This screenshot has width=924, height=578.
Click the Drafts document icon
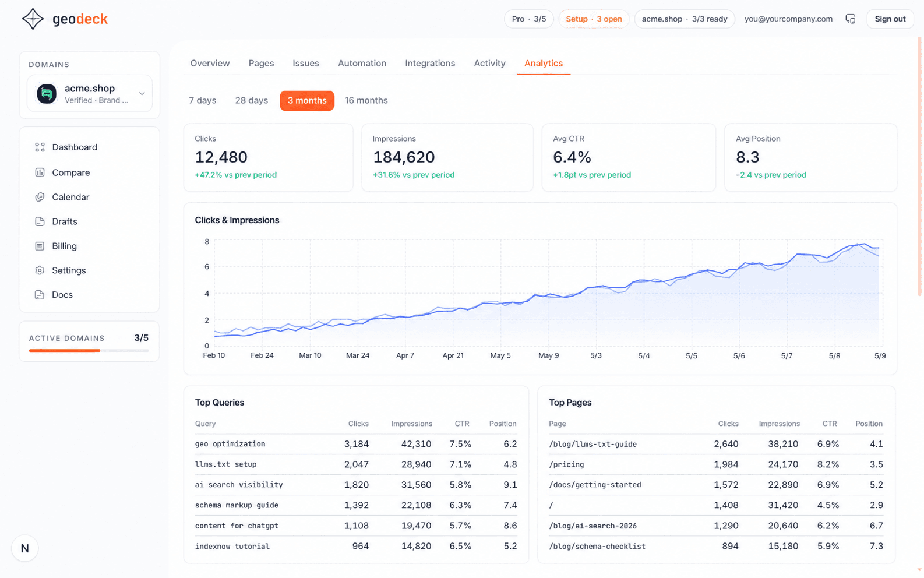pos(40,221)
